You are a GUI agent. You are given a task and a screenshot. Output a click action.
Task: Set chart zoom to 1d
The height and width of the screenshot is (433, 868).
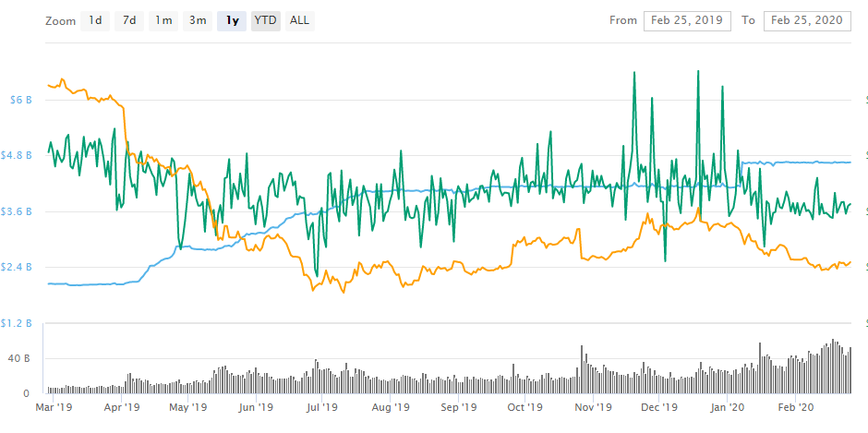(x=94, y=20)
